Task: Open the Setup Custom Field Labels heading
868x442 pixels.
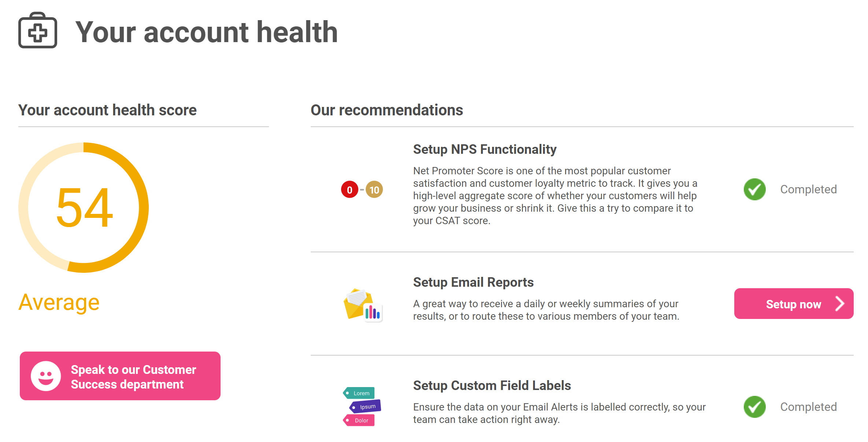Action: [492, 386]
